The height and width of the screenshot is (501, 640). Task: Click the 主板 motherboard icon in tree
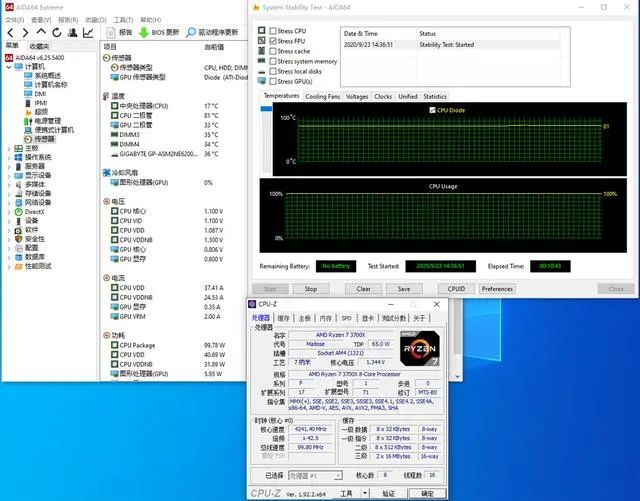[18, 148]
